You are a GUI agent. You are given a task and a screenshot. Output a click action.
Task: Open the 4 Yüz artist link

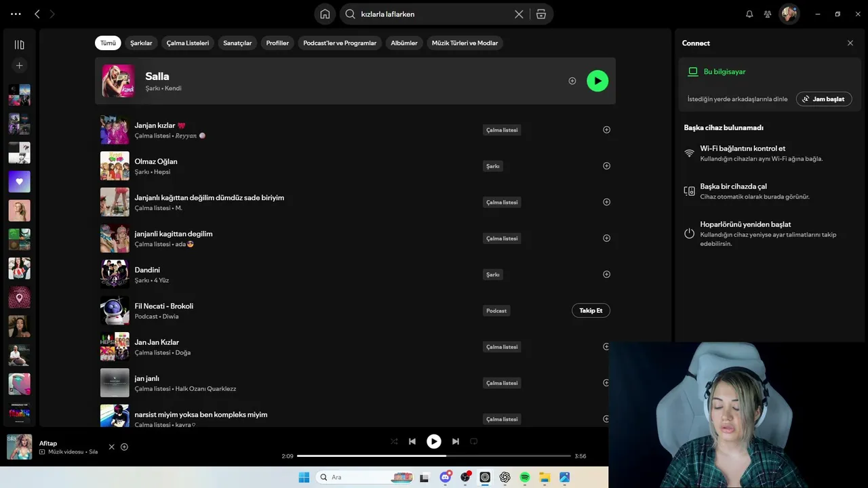[161, 281]
